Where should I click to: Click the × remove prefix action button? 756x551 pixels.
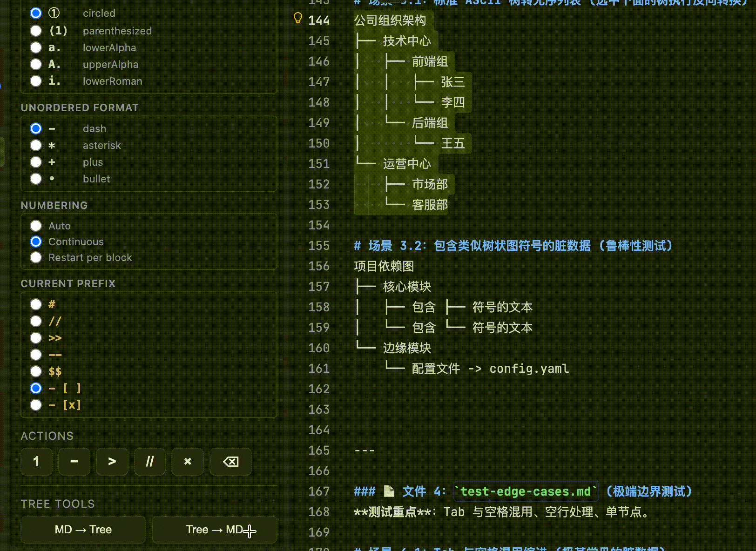(188, 462)
